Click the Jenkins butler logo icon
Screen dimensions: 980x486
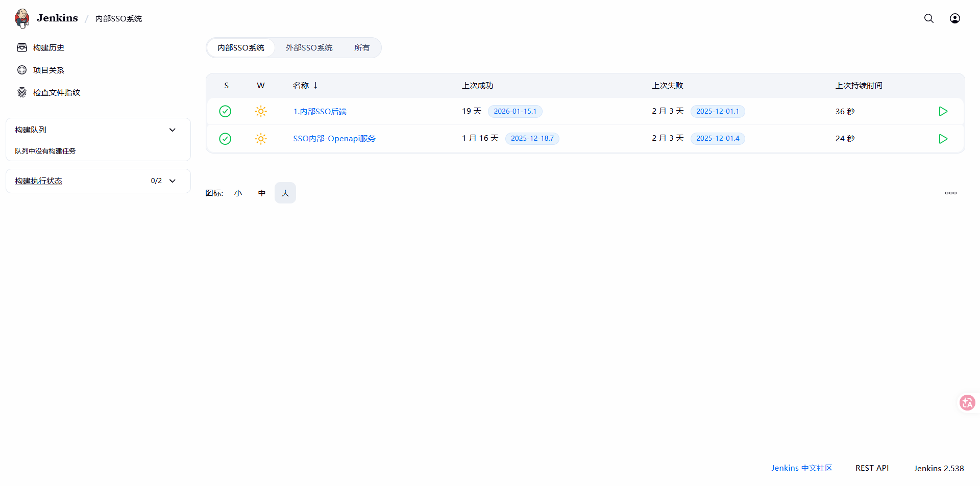22,18
